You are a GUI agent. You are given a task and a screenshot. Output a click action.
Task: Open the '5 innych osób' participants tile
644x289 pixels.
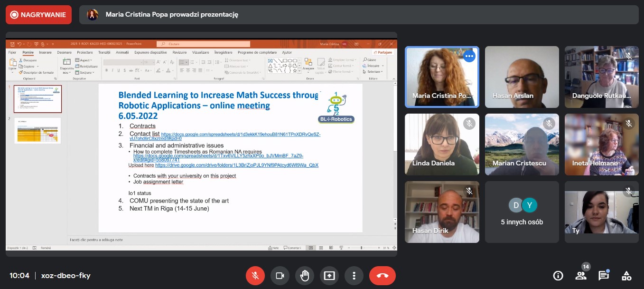click(x=522, y=212)
